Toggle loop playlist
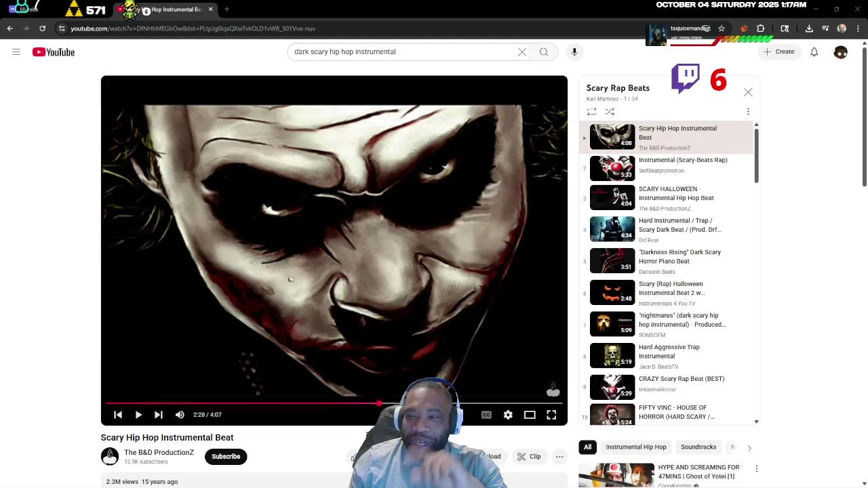 click(x=591, y=112)
